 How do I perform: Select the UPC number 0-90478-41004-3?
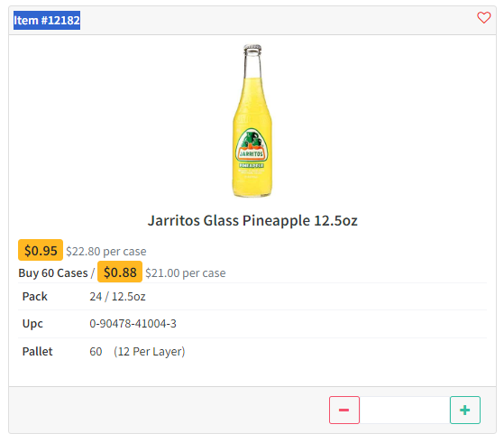(x=133, y=324)
